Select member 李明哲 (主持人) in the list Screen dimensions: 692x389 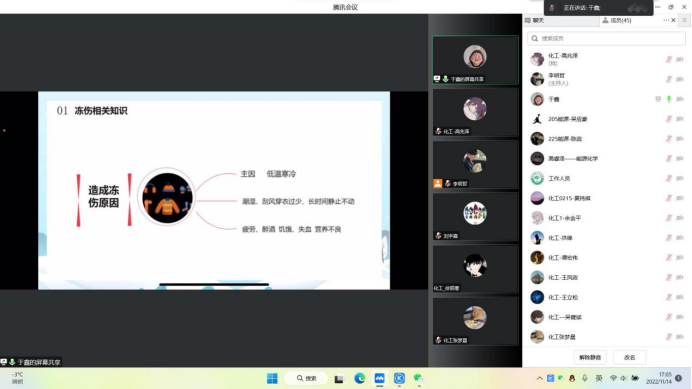point(607,79)
